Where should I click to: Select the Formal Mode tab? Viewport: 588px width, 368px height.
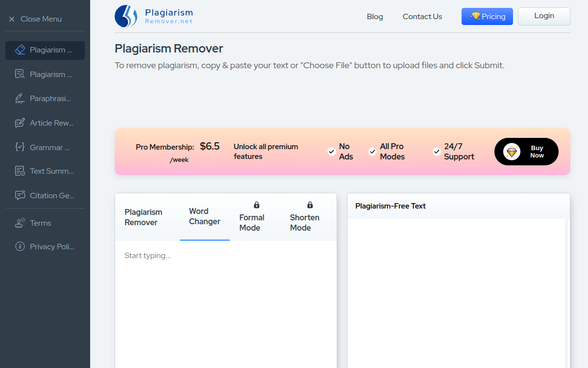pyautogui.click(x=255, y=217)
